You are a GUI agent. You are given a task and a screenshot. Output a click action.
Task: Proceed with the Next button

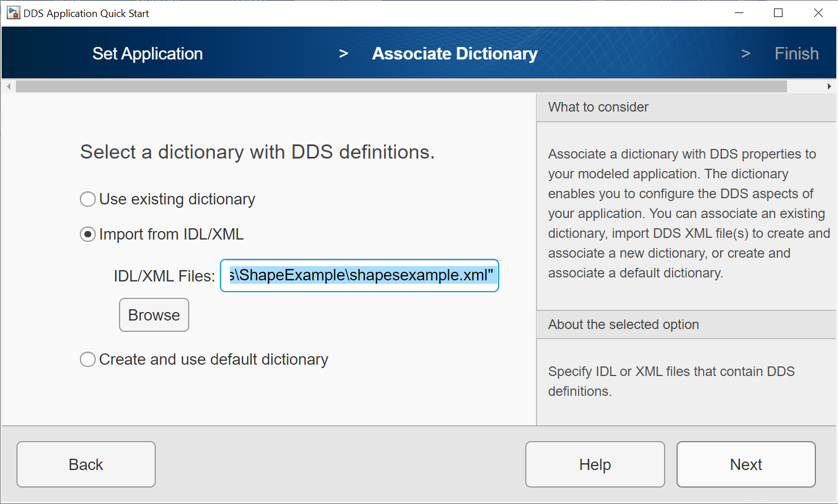click(x=746, y=464)
